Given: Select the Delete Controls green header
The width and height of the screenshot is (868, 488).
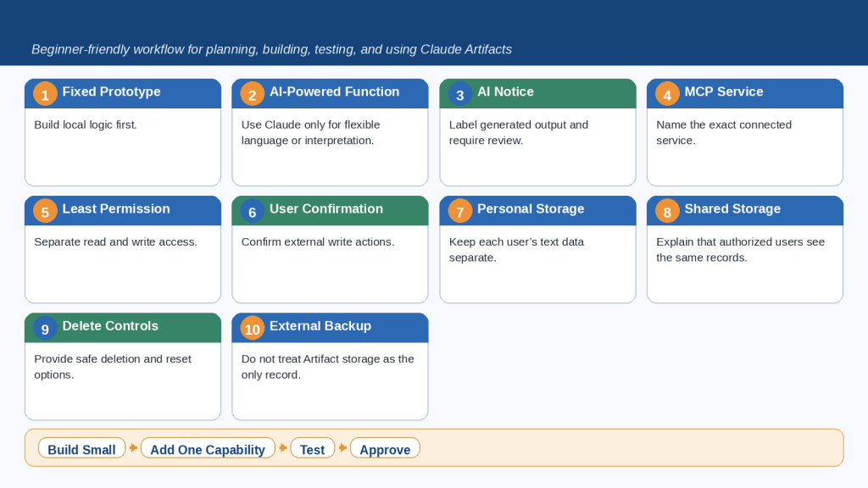Looking at the screenshot, I should pyautogui.click(x=123, y=328).
